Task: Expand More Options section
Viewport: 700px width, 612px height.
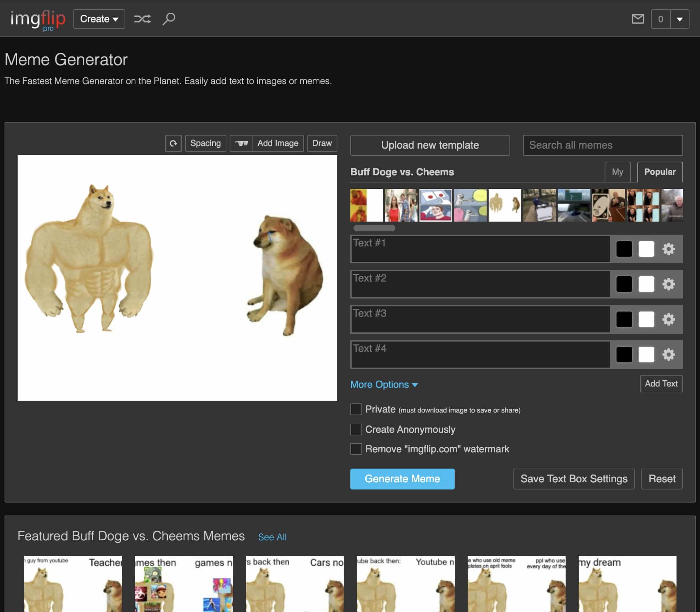Action: [x=384, y=385]
